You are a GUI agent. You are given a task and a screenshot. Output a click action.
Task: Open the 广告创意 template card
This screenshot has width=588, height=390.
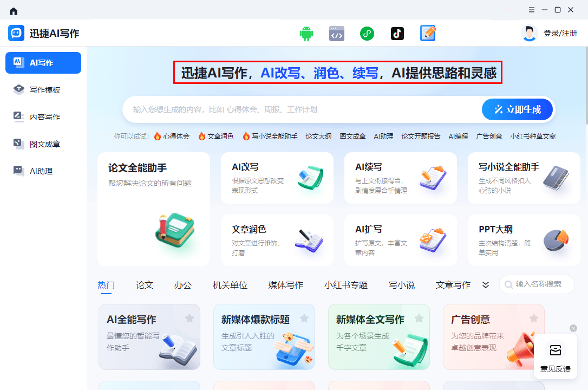pyautogui.click(x=493, y=337)
